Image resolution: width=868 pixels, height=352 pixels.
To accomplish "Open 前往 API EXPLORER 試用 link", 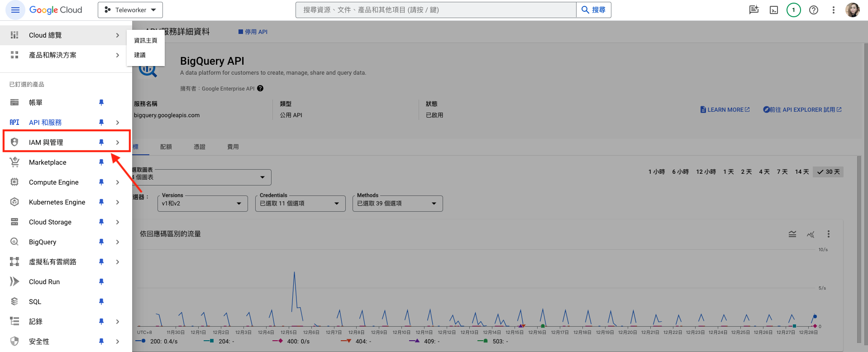I will pyautogui.click(x=802, y=109).
